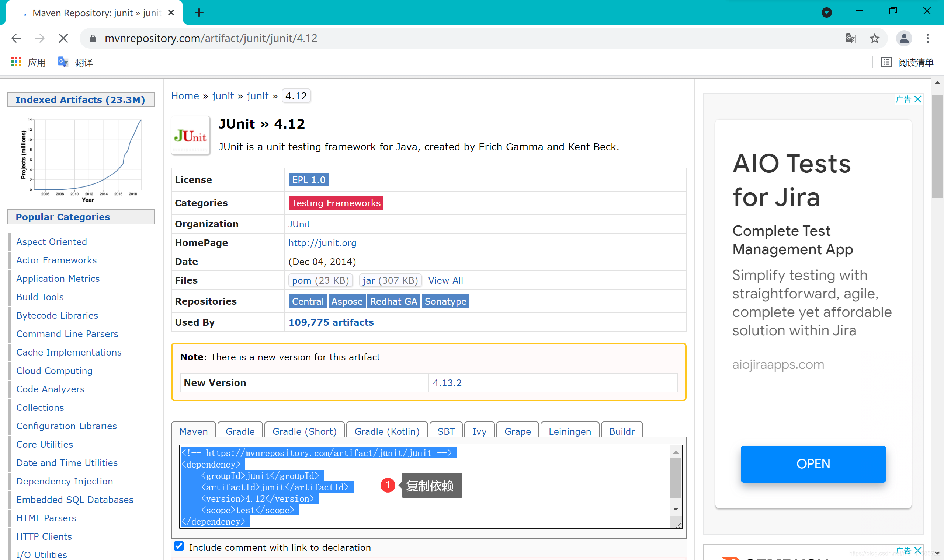Click the first junit breadcrumb link
Screen dimensions: 944x560
click(223, 96)
